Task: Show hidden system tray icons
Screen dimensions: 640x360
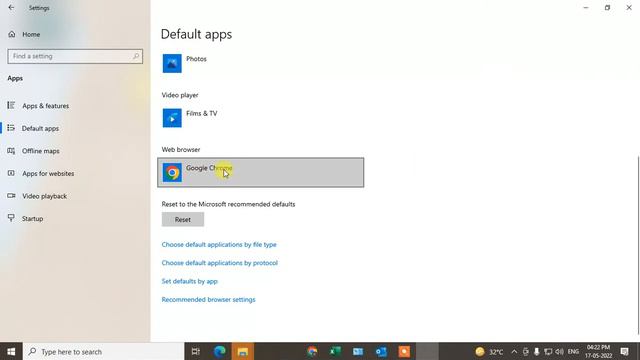Action: pos(514,351)
